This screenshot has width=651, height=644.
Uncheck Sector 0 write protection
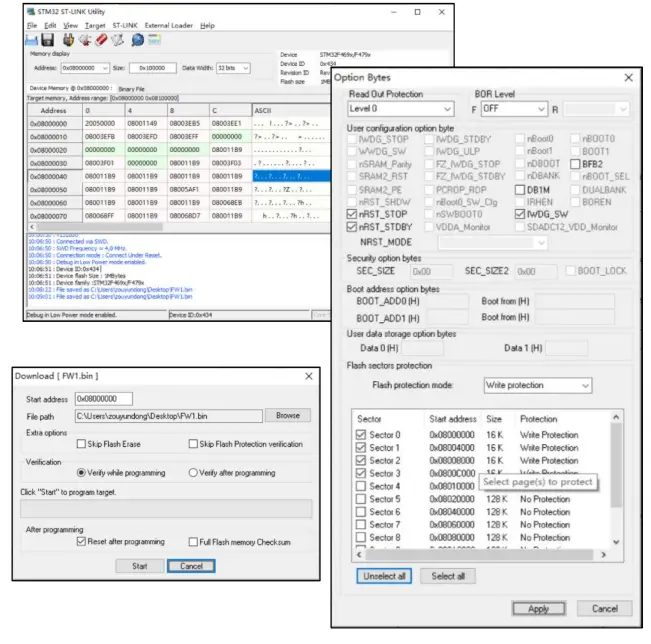361,435
